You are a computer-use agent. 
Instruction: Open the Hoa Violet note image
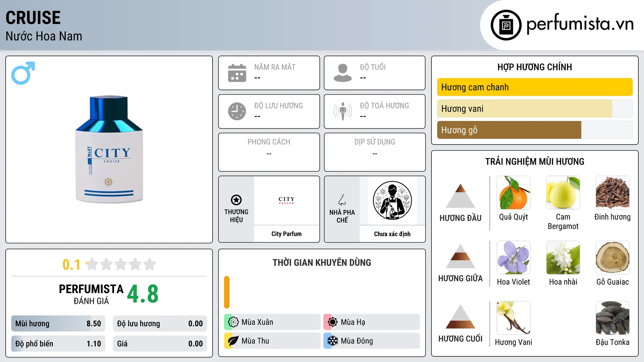[514, 258]
